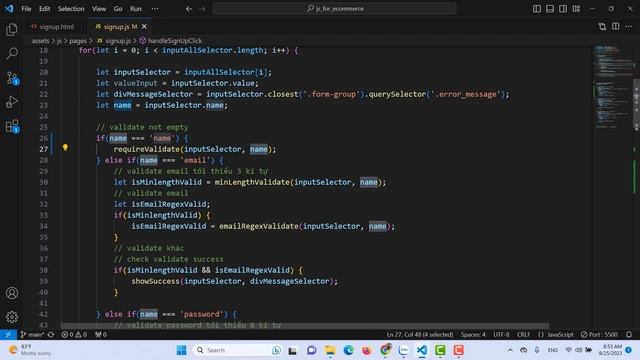Click the Split Editor Right icon
This screenshot has height=360, width=640.
(616, 27)
